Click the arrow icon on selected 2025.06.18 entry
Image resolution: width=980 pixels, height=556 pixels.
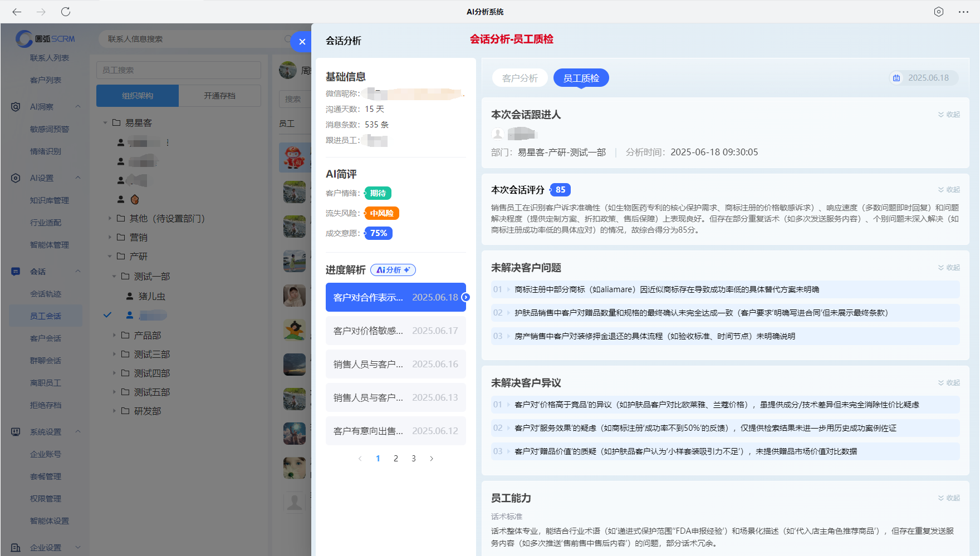tap(465, 297)
